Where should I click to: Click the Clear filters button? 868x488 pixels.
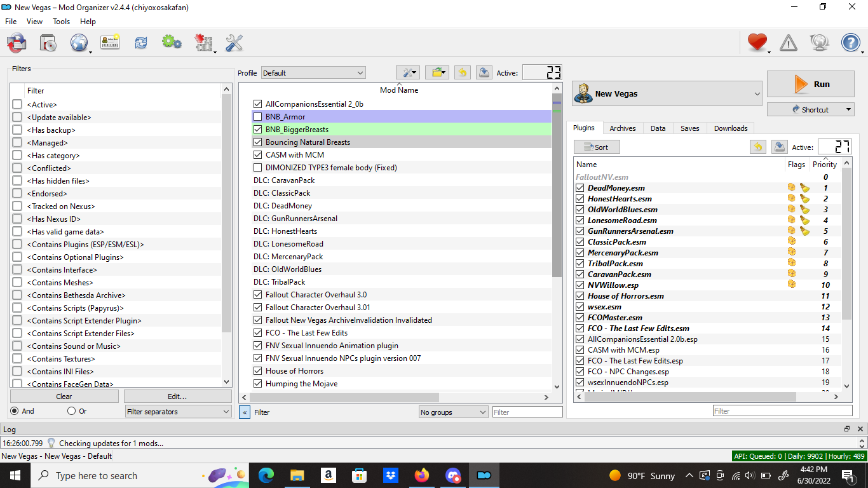(x=64, y=396)
